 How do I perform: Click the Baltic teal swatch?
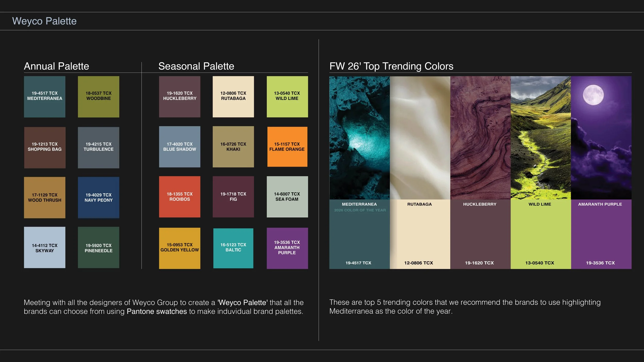point(233,248)
